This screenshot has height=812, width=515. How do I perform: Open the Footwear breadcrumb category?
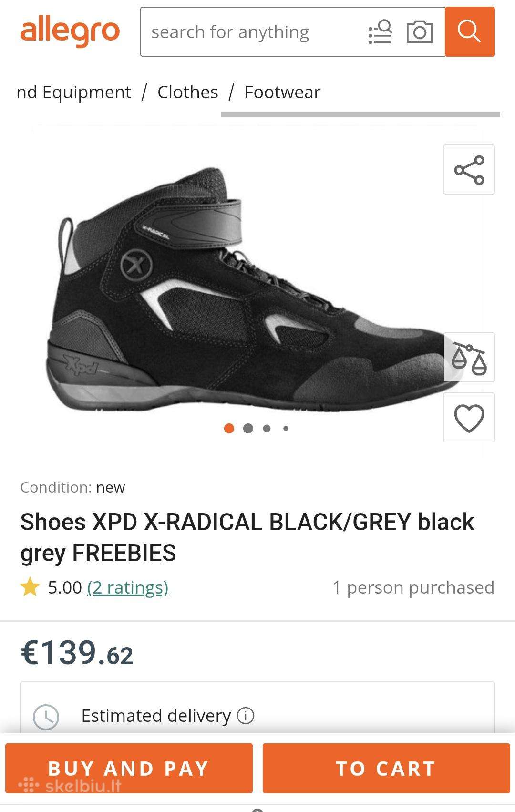click(282, 92)
